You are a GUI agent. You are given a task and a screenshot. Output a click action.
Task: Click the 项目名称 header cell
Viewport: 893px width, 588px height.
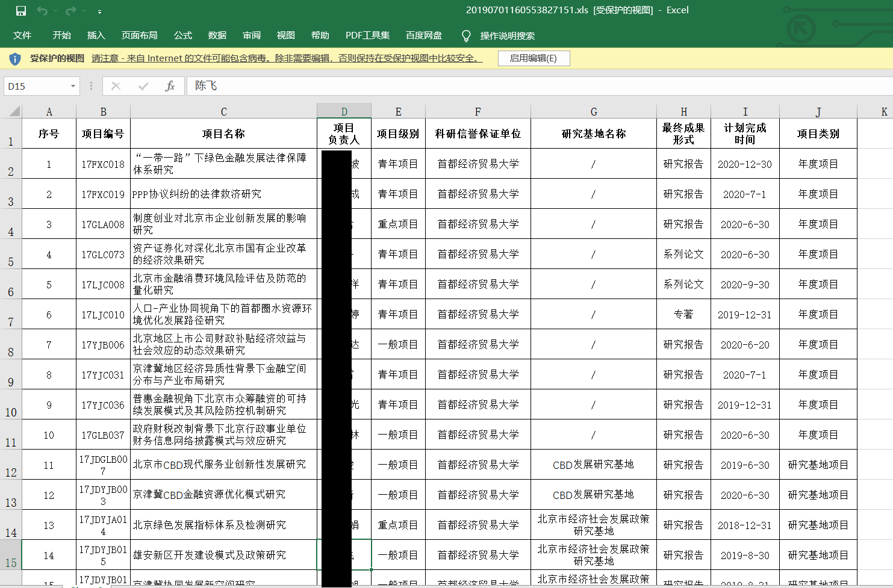pyautogui.click(x=223, y=134)
